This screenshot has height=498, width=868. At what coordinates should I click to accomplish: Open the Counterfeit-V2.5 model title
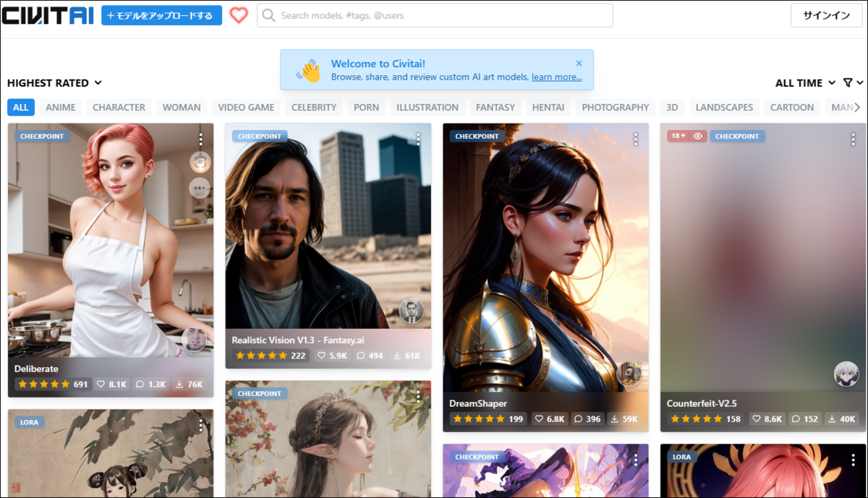click(702, 403)
